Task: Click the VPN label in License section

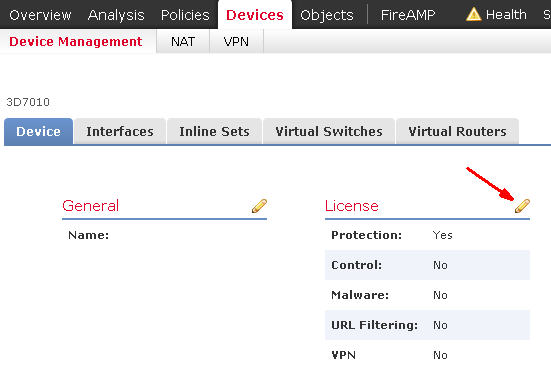Action: [343, 355]
